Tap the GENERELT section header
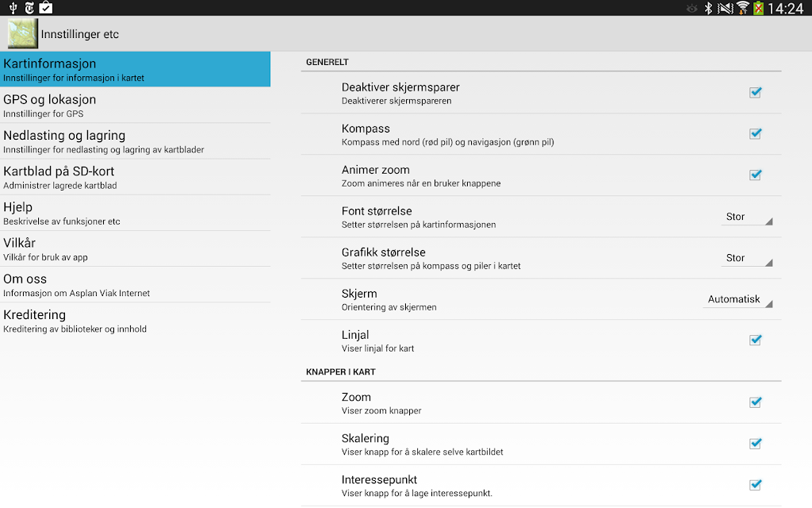Screen dimensions: 812x508 pyautogui.click(x=327, y=62)
